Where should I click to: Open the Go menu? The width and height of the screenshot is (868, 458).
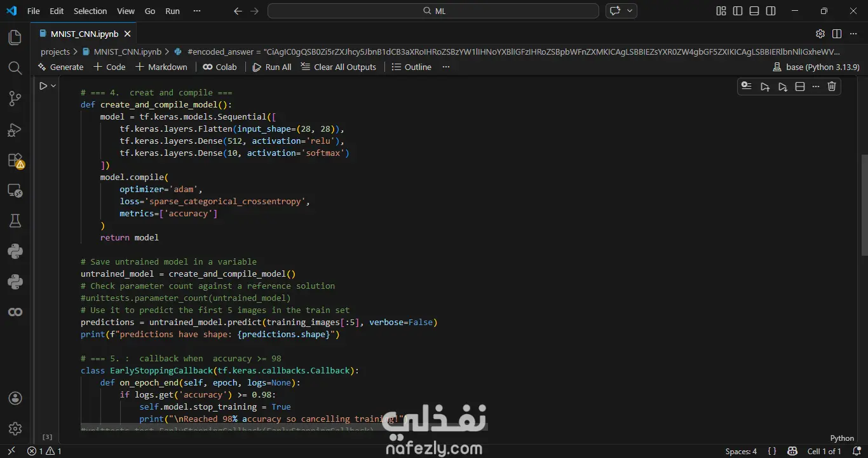[150, 11]
